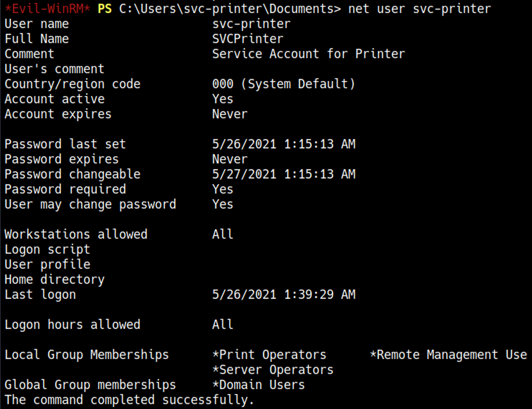532x409 pixels.
Task: Click the Workstations allowed 'All' value
Action: [x=222, y=234]
